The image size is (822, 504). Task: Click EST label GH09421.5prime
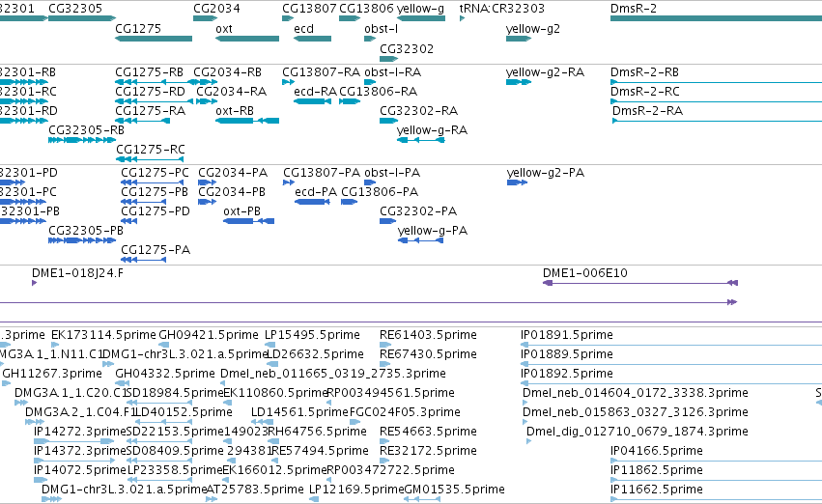[208, 335]
